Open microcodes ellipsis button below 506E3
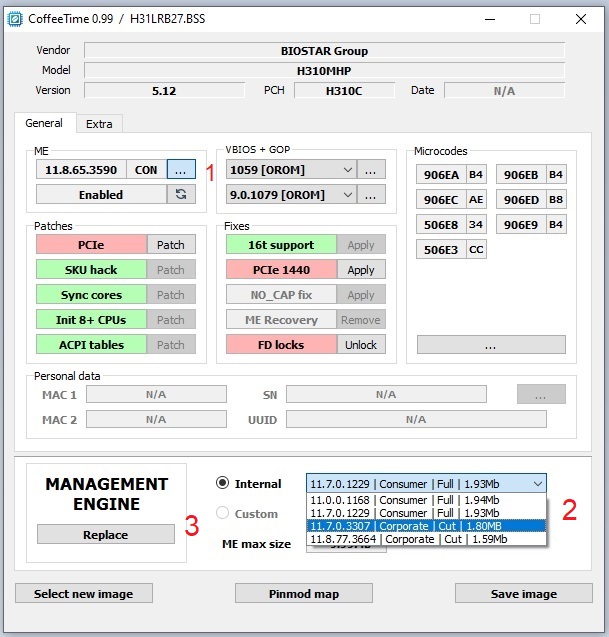Viewport: 609px width, 637px height. [x=491, y=344]
